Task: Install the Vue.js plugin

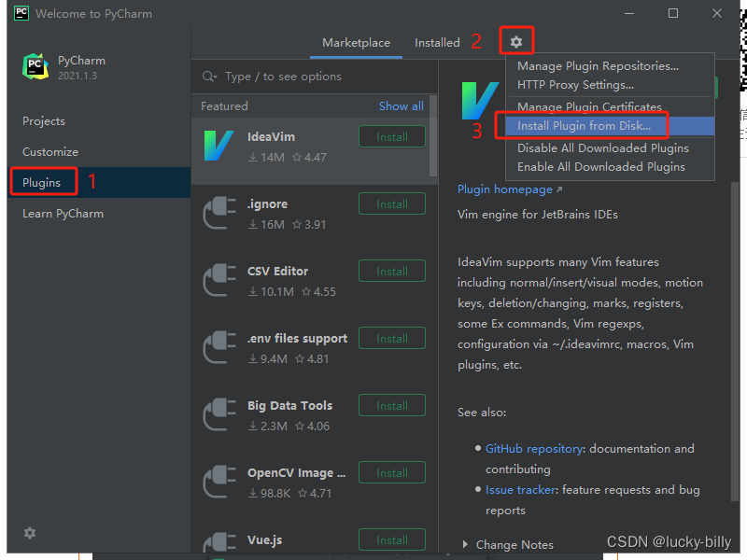Action: click(392, 539)
